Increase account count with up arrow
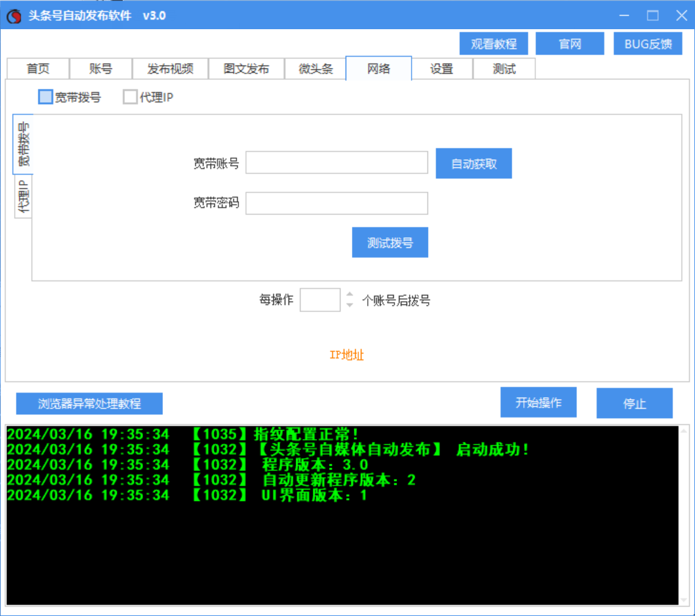Viewport: 695px width, 616px height. point(349,294)
